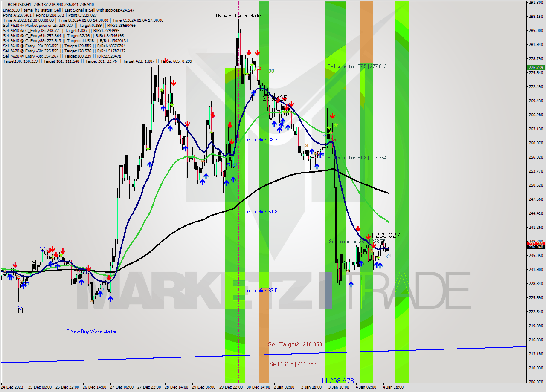546x392 pixels.
Task: Select the 'Line:2830 | tema_h1_status: Sell' info line
Action: coord(69,10)
